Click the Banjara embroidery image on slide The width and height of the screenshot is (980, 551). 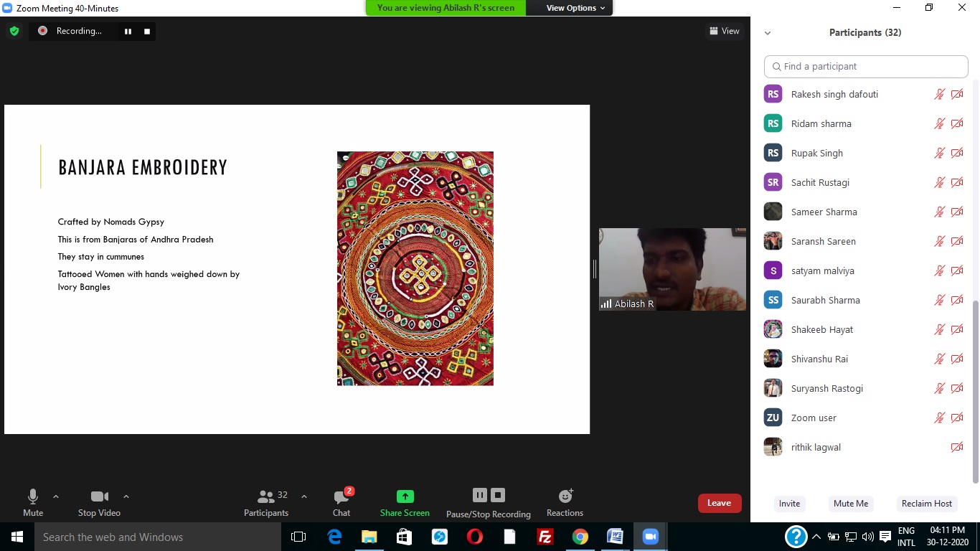pyautogui.click(x=415, y=268)
